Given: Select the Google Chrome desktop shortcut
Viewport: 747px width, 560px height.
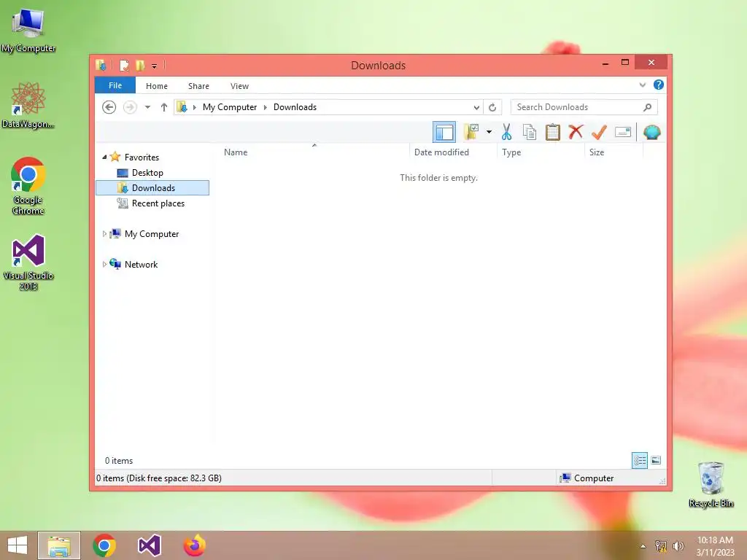Looking at the screenshot, I should click(x=28, y=186).
